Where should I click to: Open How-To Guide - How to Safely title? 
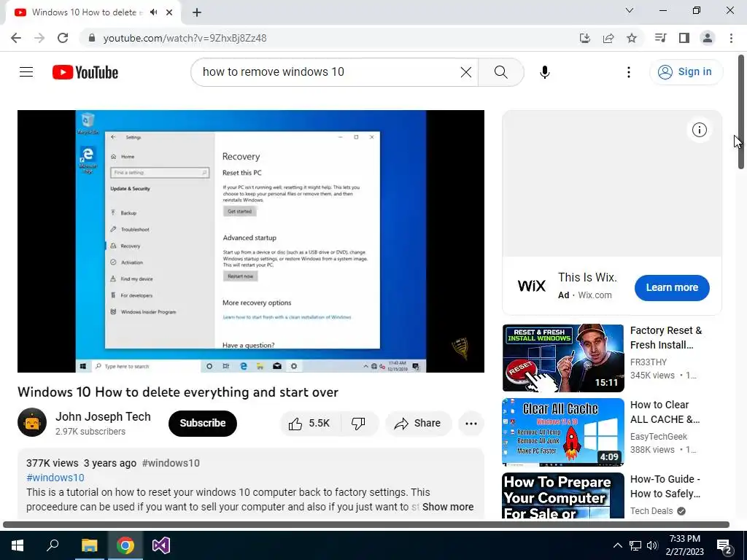[x=665, y=486]
